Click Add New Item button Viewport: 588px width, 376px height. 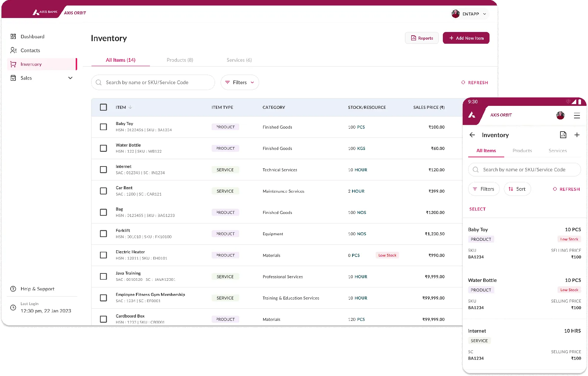click(466, 38)
